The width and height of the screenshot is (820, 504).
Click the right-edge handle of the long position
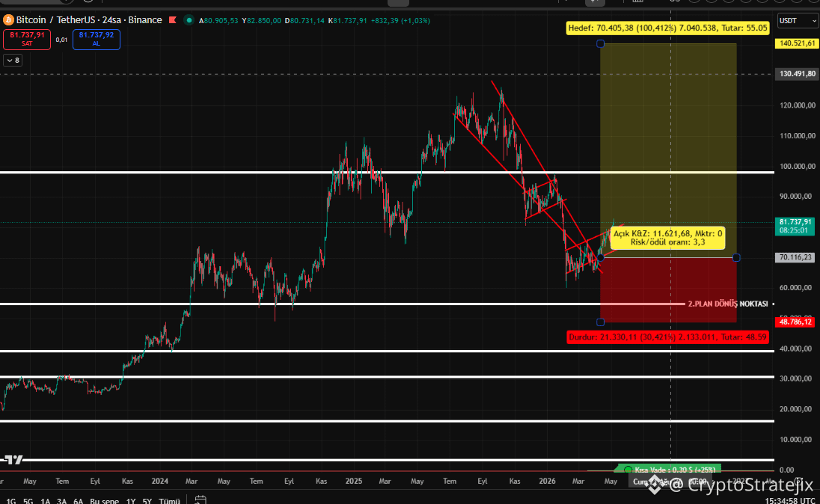click(x=736, y=257)
